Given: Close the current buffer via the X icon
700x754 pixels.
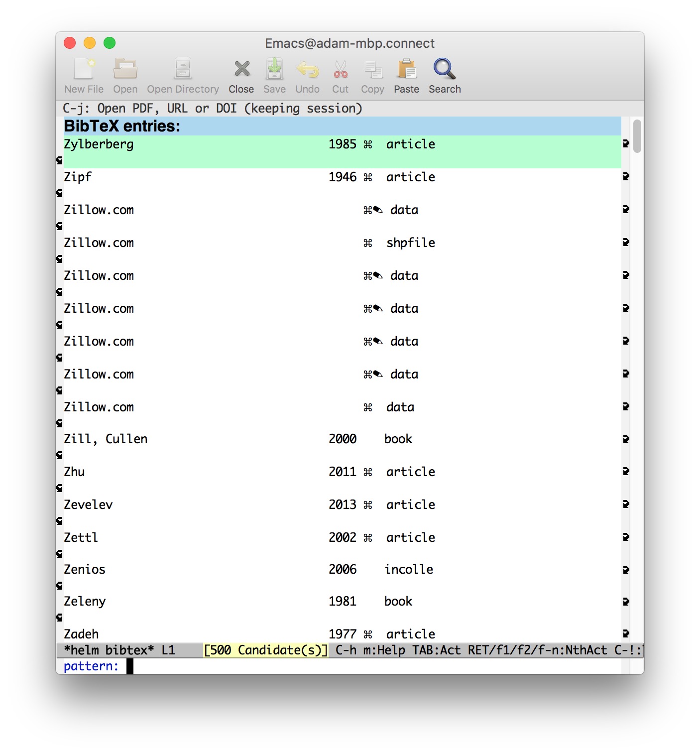Looking at the screenshot, I should [241, 74].
